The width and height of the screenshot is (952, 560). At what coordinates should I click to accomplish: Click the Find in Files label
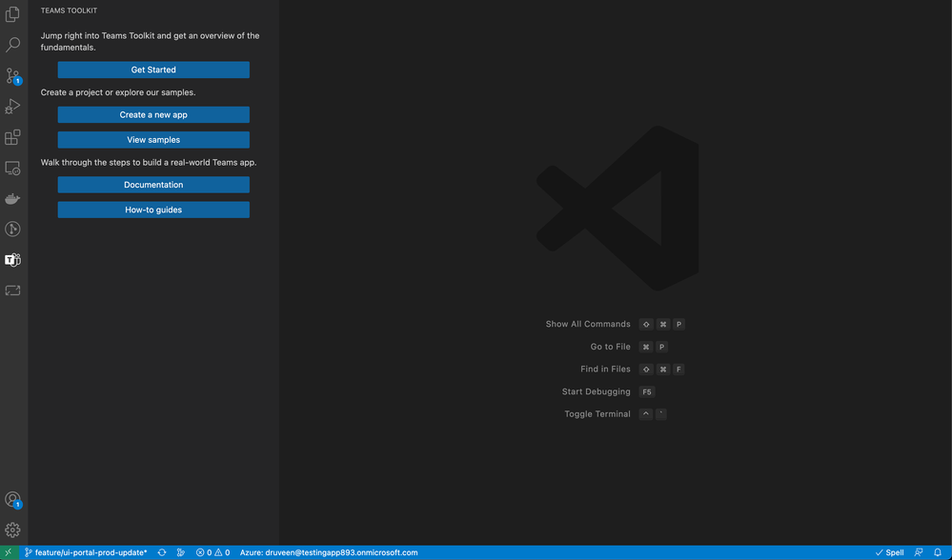point(605,369)
